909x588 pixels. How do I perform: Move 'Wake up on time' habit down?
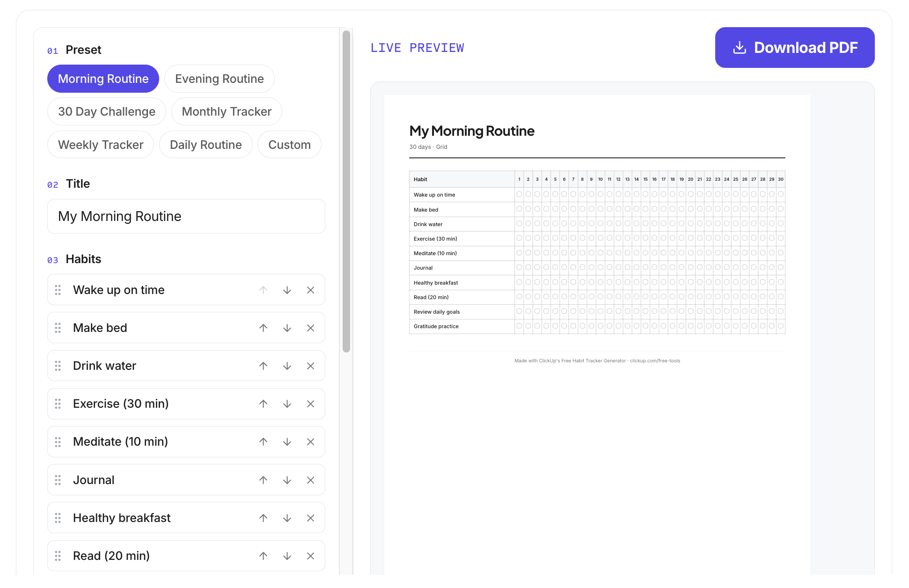[x=287, y=290]
